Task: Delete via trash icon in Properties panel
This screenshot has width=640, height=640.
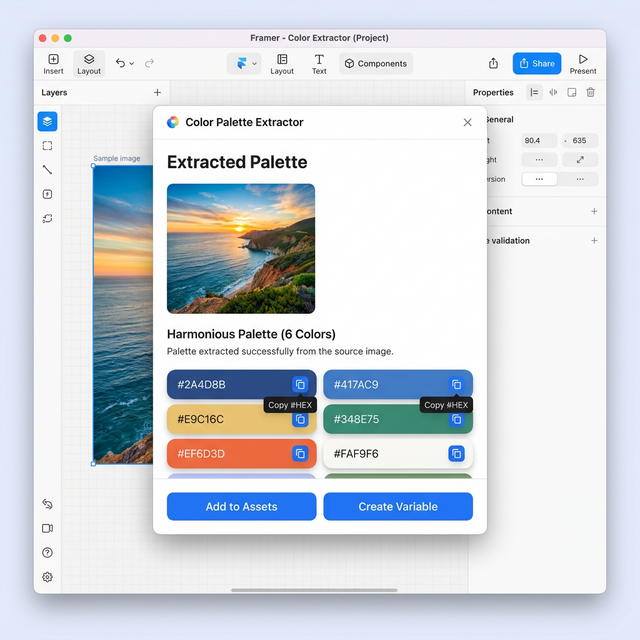Action: point(590,92)
